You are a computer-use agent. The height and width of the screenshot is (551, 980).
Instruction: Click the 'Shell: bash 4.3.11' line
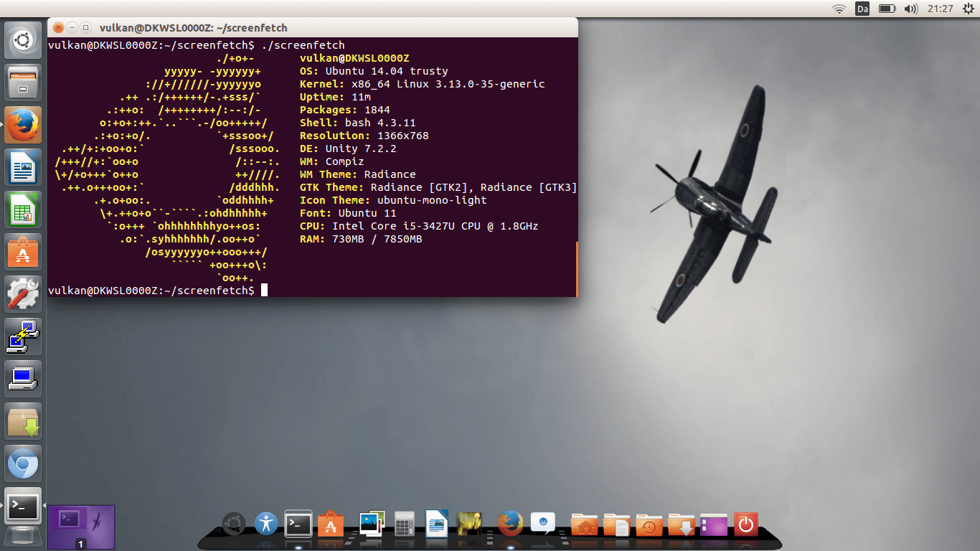coord(358,123)
